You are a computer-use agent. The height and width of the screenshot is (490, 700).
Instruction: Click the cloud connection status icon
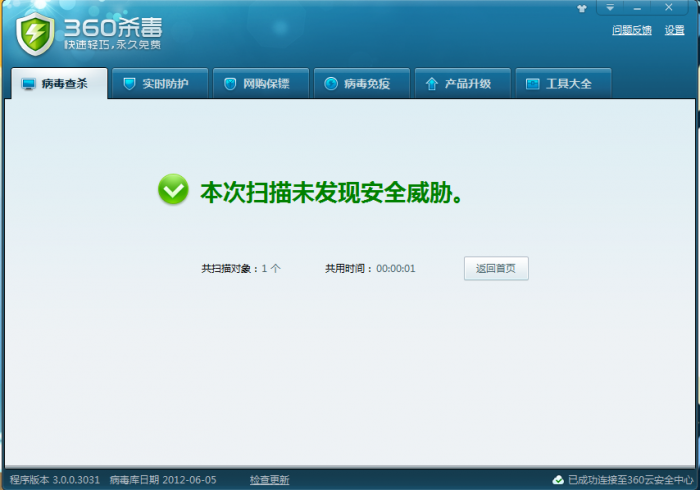point(558,480)
